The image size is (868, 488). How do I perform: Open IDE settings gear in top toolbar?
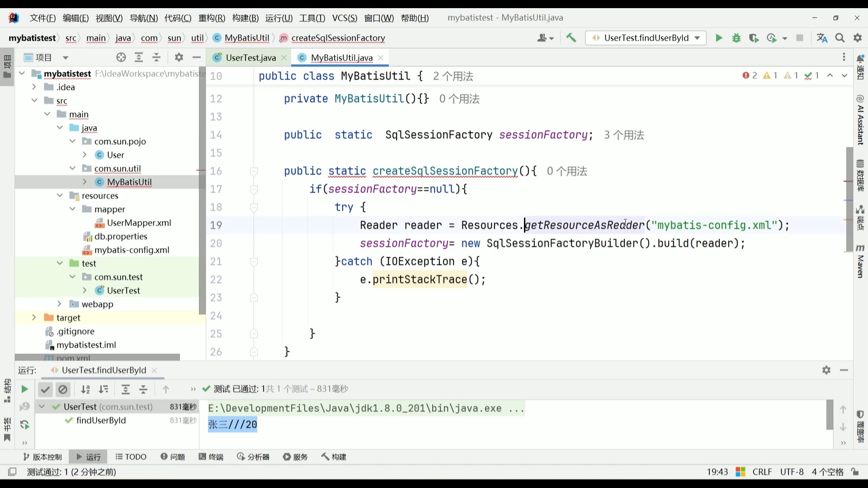(858, 38)
